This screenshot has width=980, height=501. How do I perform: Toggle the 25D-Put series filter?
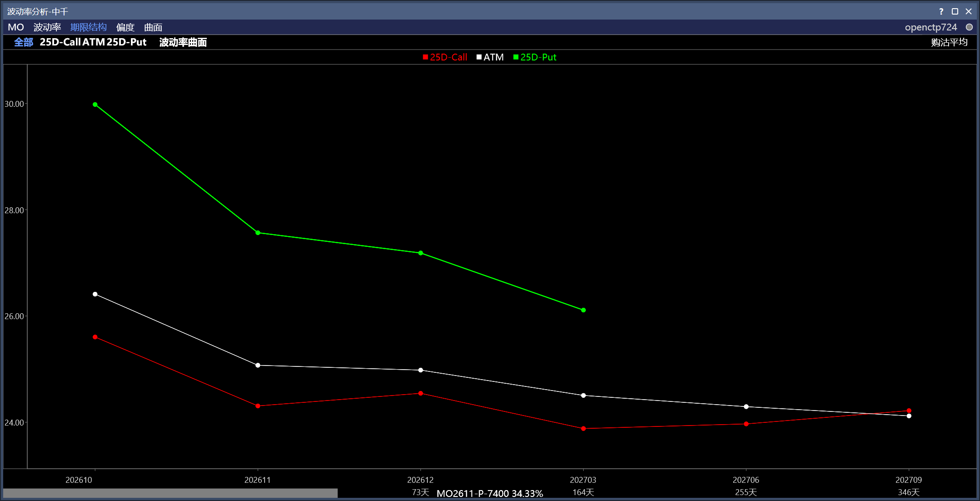click(127, 42)
